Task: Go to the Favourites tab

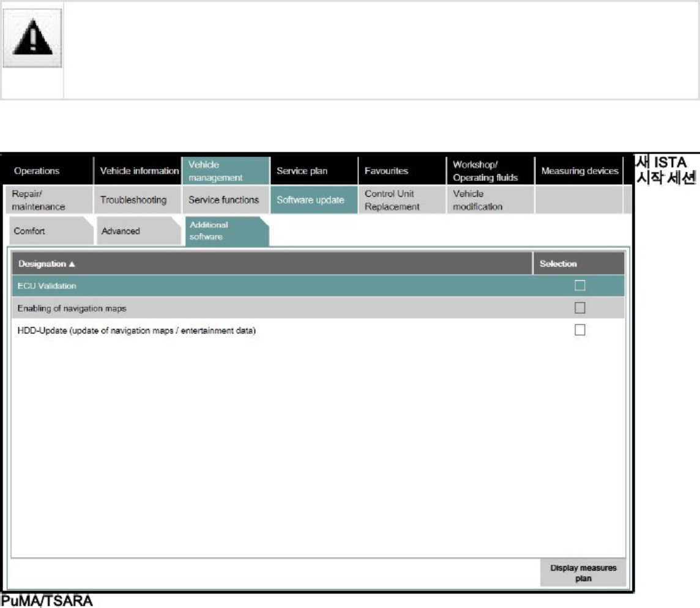Action: click(402, 171)
